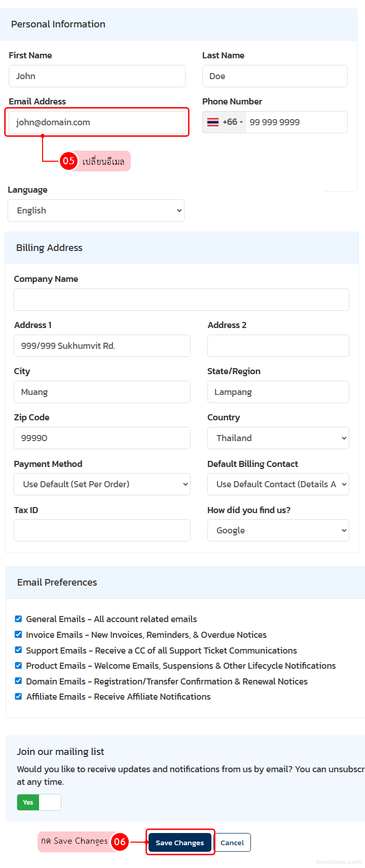The height and width of the screenshot is (868, 365).
Task: Open the 'How did you find us?' dropdown
Action: click(x=278, y=530)
